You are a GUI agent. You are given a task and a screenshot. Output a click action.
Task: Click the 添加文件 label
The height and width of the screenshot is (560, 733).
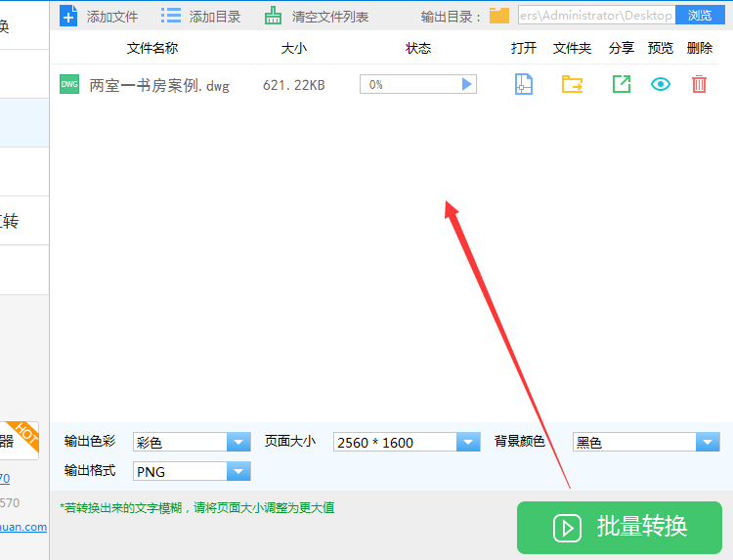click(112, 17)
